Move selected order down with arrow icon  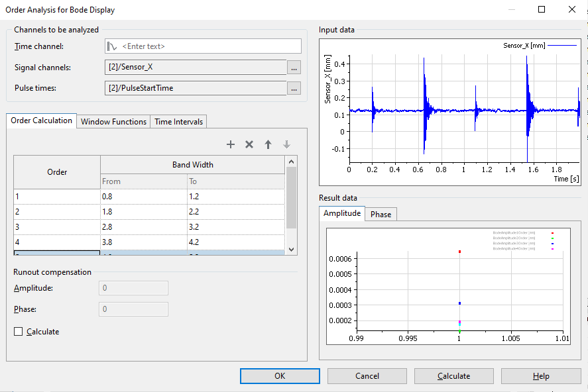[286, 144]
